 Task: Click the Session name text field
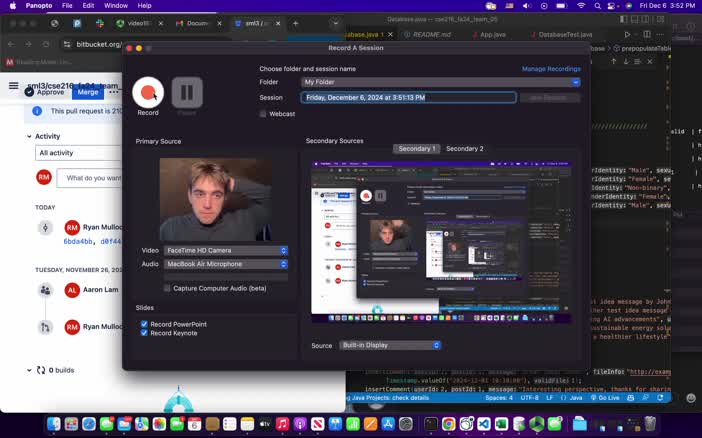pos(408,98)
